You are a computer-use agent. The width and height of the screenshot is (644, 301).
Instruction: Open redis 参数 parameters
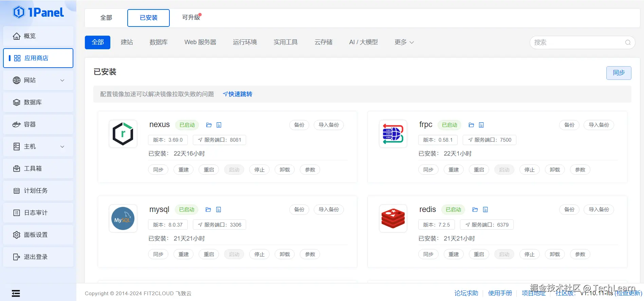point(580,254)
